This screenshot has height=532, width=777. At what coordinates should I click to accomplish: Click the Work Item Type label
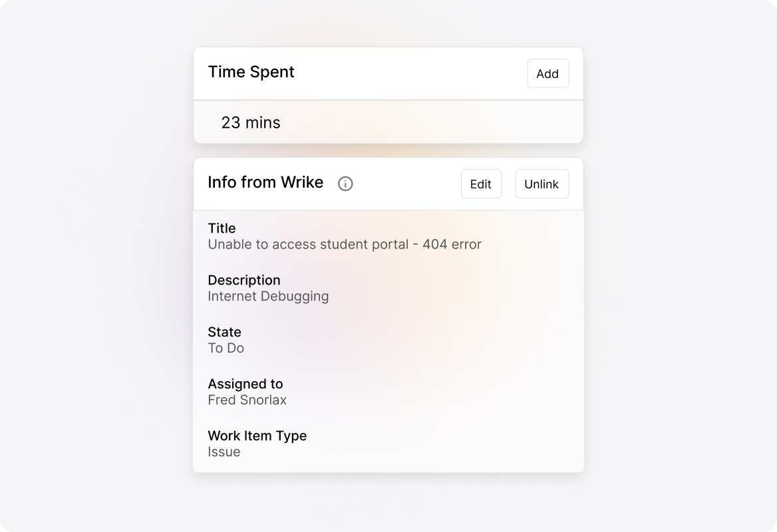[257, 436]
